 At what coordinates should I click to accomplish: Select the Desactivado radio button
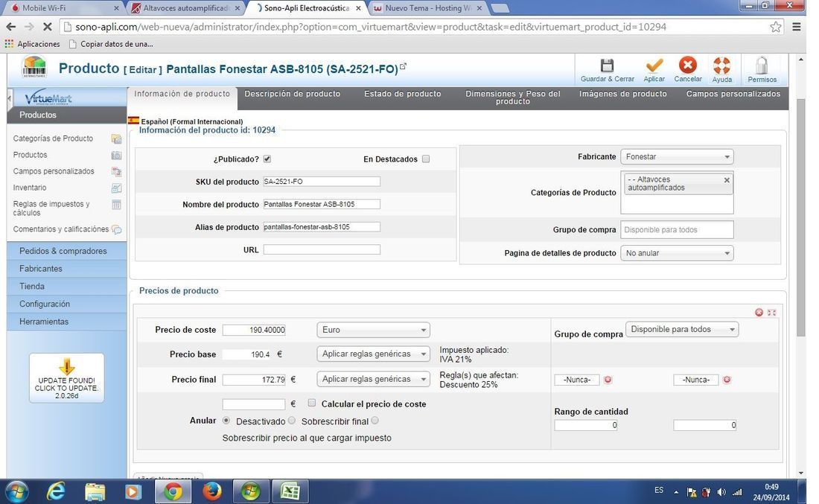point(226,420)
